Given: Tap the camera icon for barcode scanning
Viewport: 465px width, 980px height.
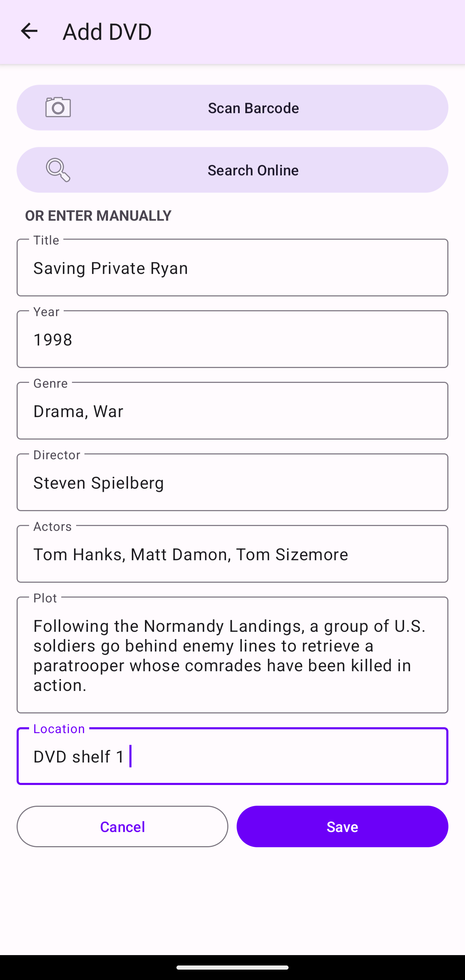Looking at the screenshot, I should click(x=58, y=107).
